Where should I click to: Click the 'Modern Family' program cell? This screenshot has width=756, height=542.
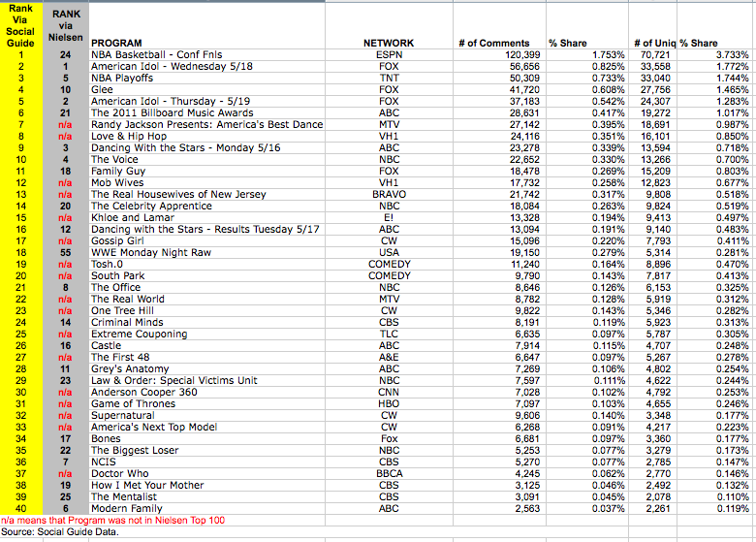coord(206,509)
